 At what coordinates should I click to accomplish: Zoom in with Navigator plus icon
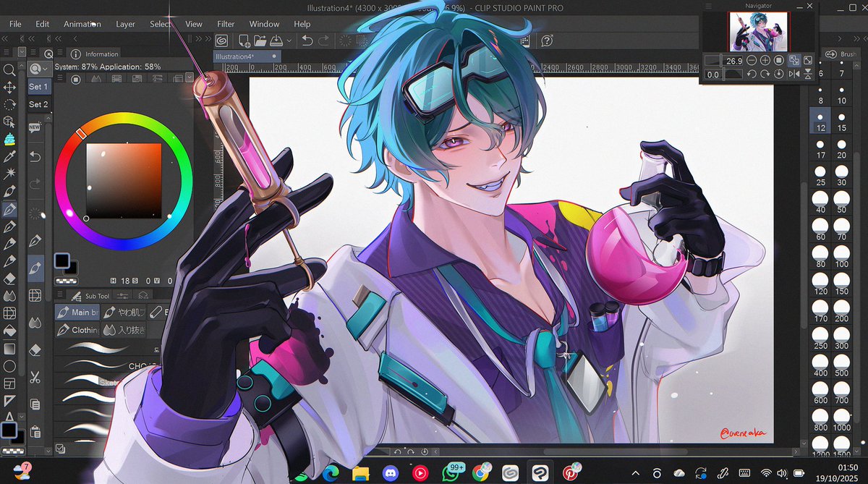(x=765, y=61)
